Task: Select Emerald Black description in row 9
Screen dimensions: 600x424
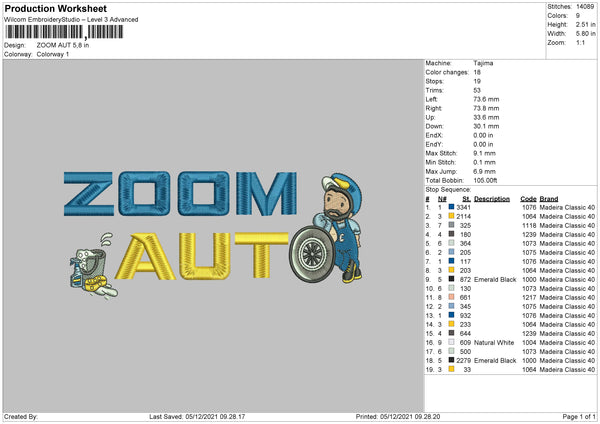Action: click(495, 279)
